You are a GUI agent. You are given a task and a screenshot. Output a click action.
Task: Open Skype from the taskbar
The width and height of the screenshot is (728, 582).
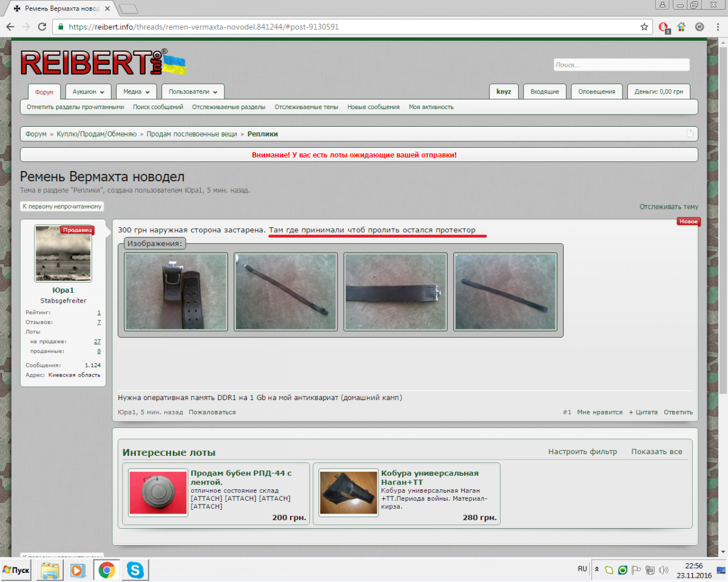coord(135,570)
